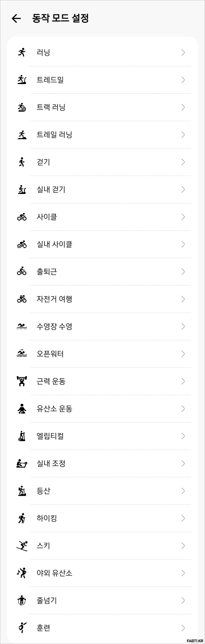This screenshot has width=205, height=644.
Task: Click the trail running icon beside 트레일 러닝
Action: [x=21, y=134]
